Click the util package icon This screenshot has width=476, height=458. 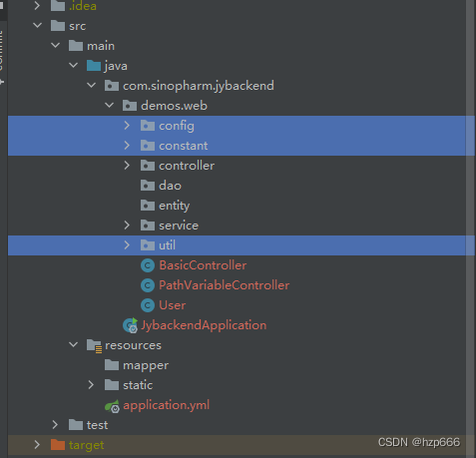(148, 245)
